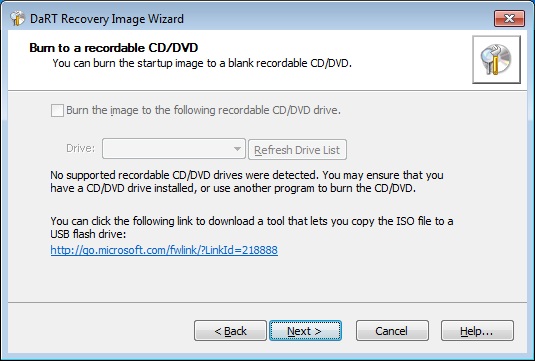The image size is (535, 361).
Task: Click the 'Burn to a recordable CD/DVD' heading
Action: pyautogui.click(x=114, y=48)
